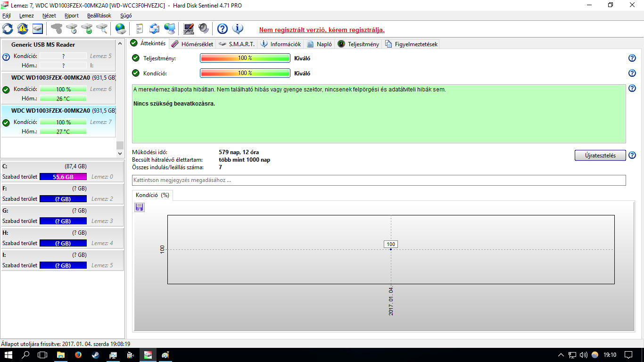Save the Kondíció graph with floppy icon
Screen dimensions: 644x362
pyautogui.click(x=140, y=207)
